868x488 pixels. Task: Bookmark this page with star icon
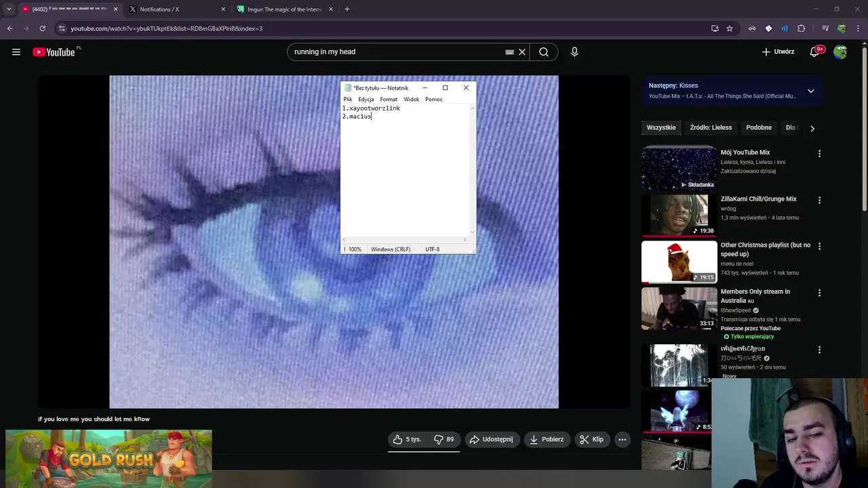(x=730, y=28)
